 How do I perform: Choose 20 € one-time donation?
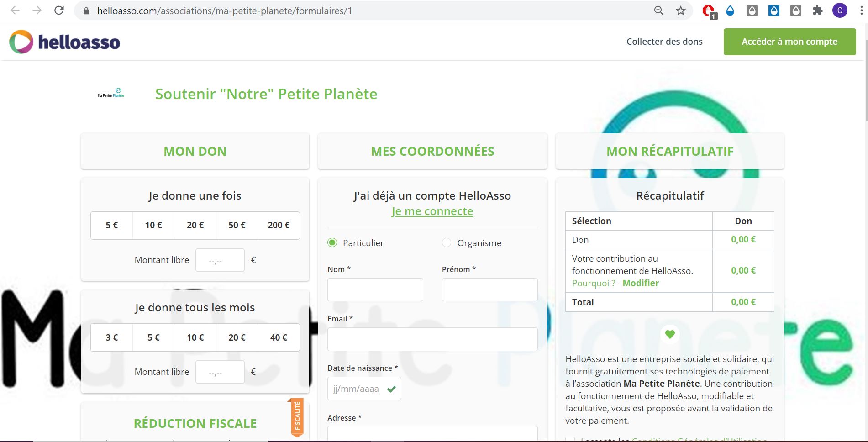(x=195, y=225)
